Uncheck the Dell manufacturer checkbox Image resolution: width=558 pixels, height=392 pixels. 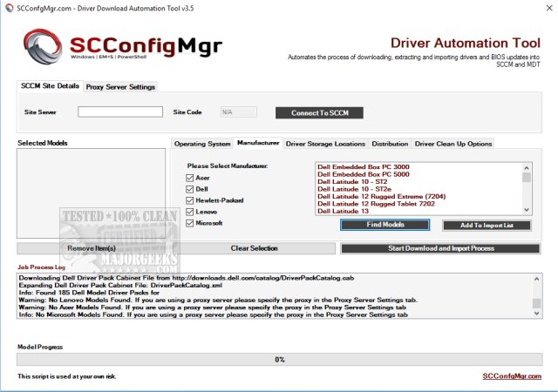pyautogui.click(x=190, y=189)
